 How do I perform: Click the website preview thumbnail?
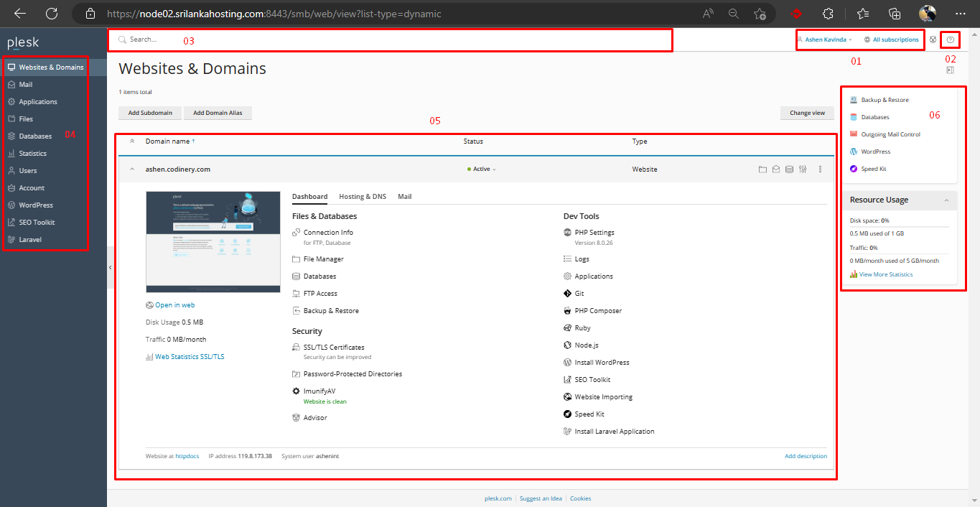(213, 241)
